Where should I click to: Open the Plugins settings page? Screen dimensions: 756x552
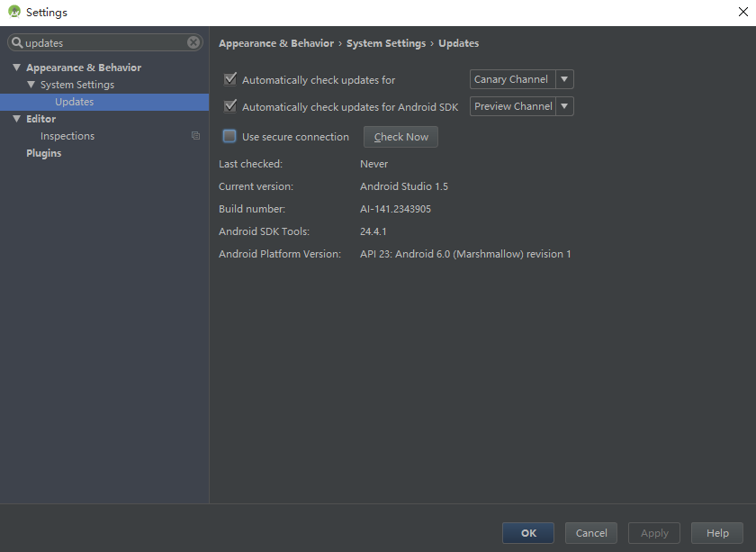44,153
